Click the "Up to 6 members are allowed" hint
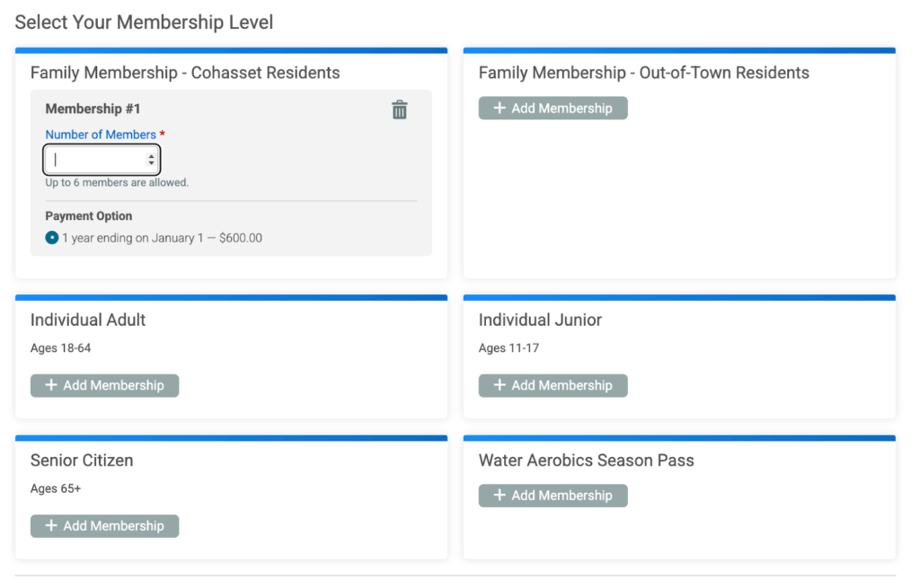The image size is (920, 588). [x=117, y=182]
